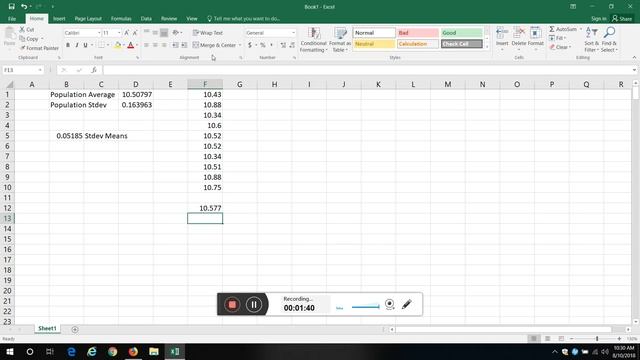Click the Tell me what you want box
Viewport: 640px width, 360px height.
coord(244,19)
